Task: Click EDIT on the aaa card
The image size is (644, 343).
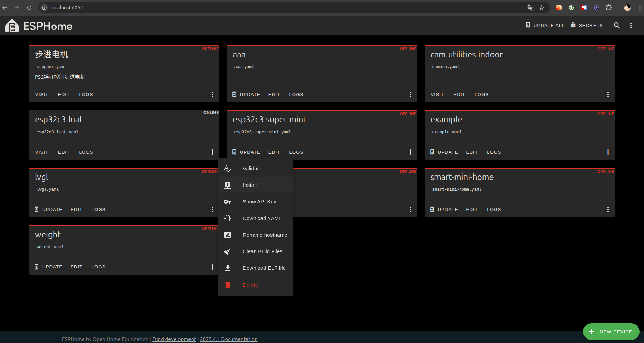Action: coord(274,94)
